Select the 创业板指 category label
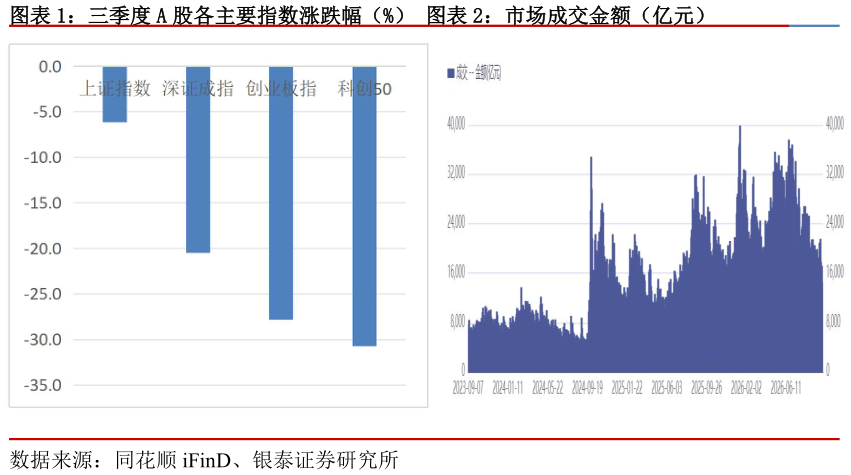Viewport: 851px width, 475px height. [281, 88]
